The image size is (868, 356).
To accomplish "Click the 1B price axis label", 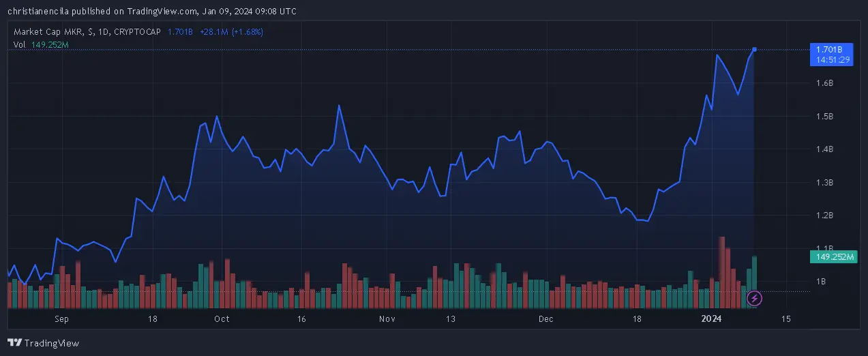I will click(821, 281).
